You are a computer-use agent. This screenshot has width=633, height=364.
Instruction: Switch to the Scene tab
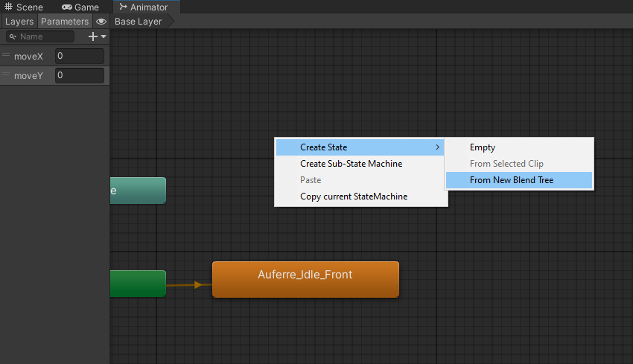[24, 7]
